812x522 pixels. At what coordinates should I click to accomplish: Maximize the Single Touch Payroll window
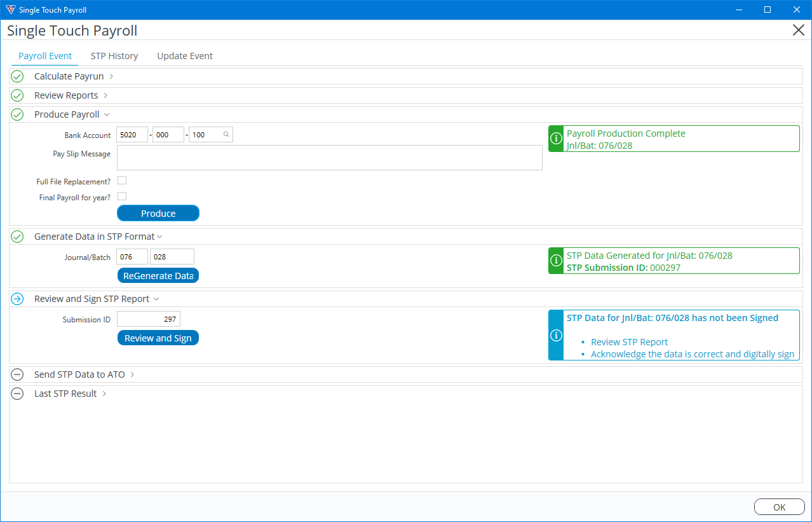(x=768, y=10)
